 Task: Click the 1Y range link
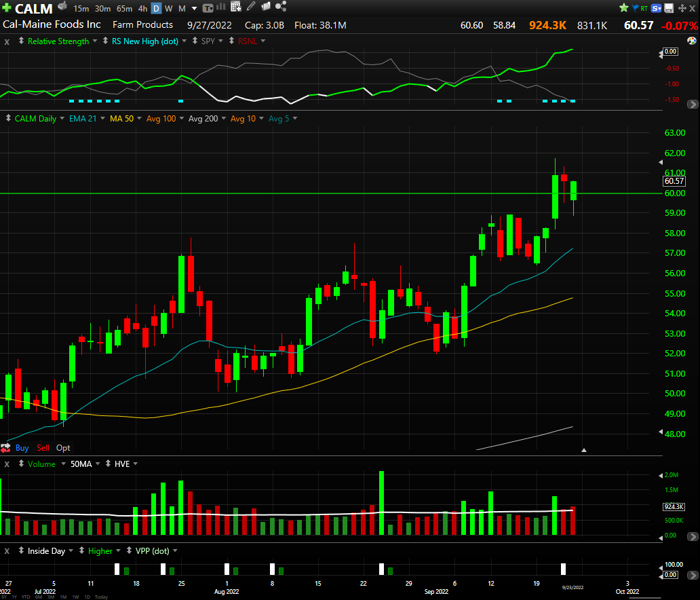tap(14, 597)
